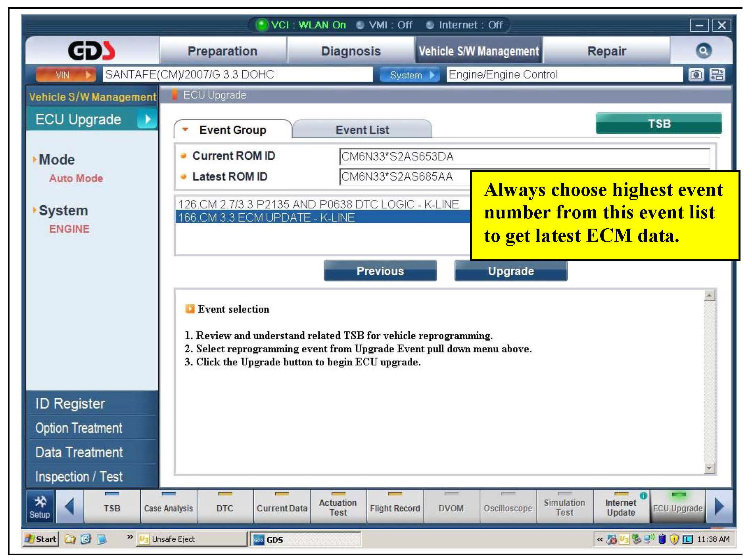
Task: Open Setup tools icon
Action: 40,507
